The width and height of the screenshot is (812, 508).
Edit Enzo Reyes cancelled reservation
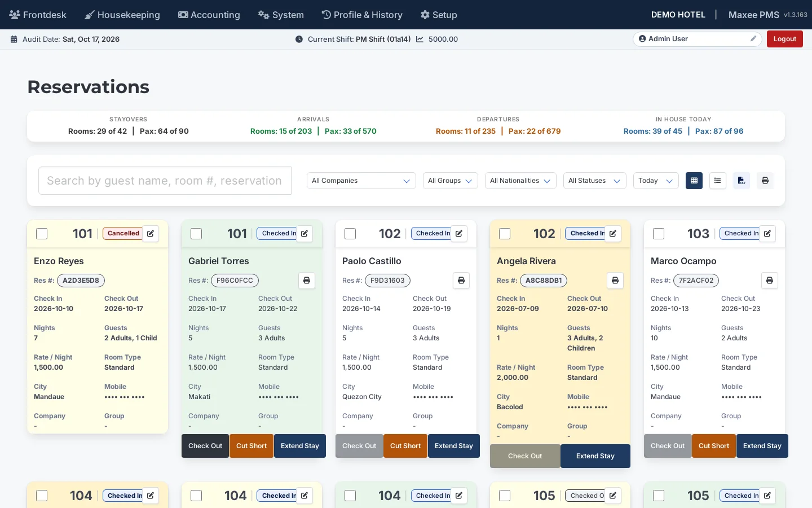coord(151,234)
